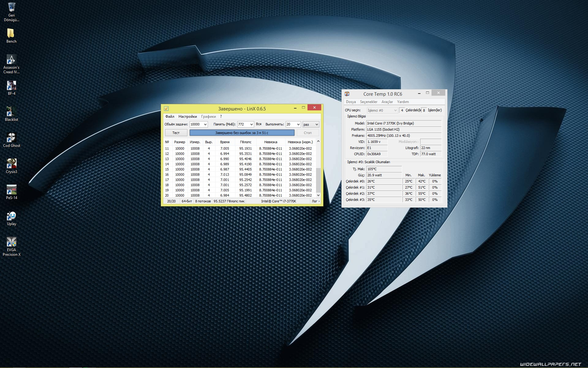
Task: Minimize the Core Temp window
Action: (419, 93)
